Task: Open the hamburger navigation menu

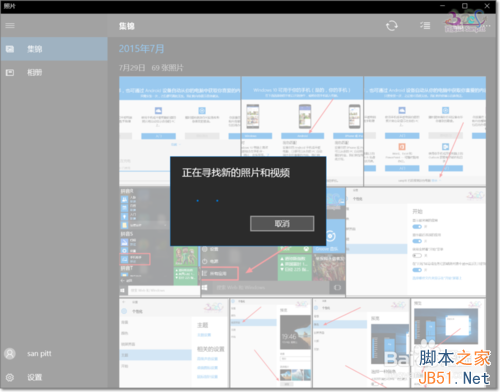Action: click(10, 25)
